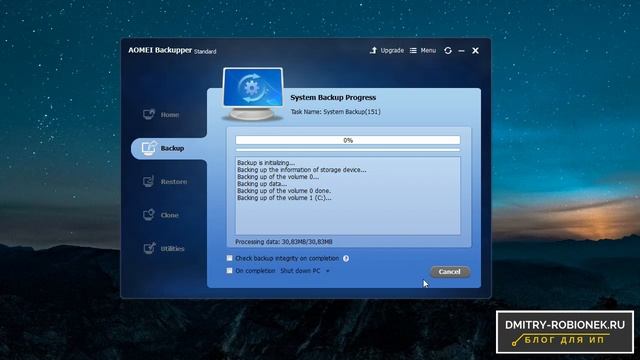Open the Menu hamburger icon
The image size is (640, 360).
coord(413,51)
